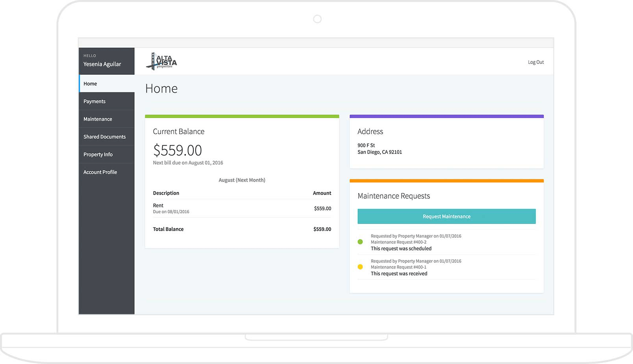This screenshot has height=364, width=633.
Task: Go to Payments in the sidebar
Action: pos(94,102)
